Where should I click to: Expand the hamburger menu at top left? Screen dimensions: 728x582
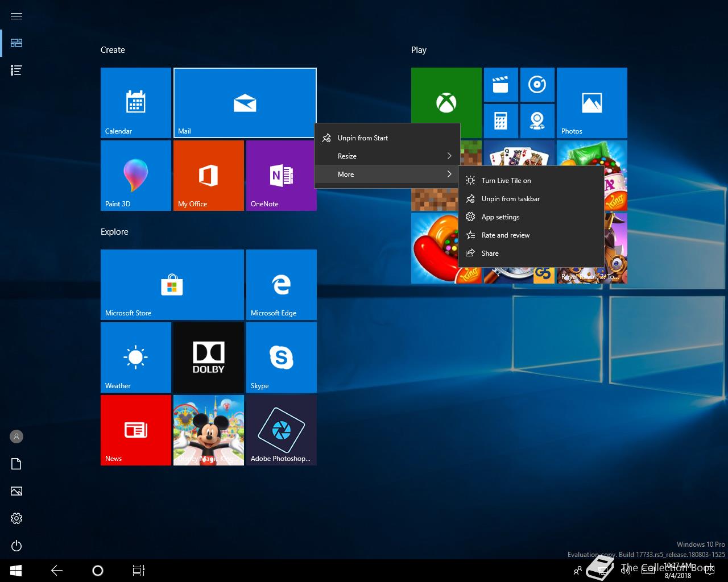[x=16, y=16]
